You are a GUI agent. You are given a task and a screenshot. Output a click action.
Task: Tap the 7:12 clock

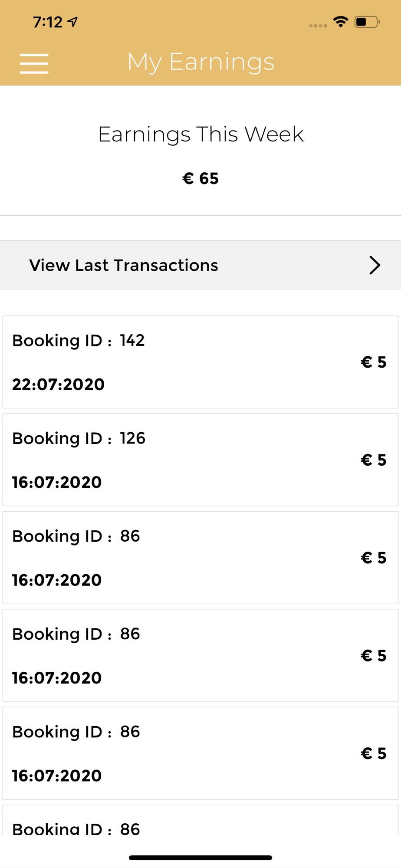point(48,22)
